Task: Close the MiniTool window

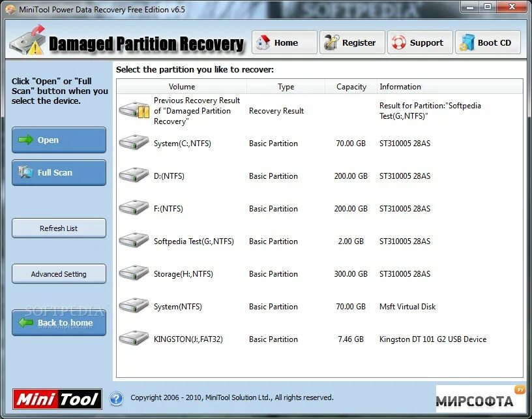Action: tap(512, 7)
